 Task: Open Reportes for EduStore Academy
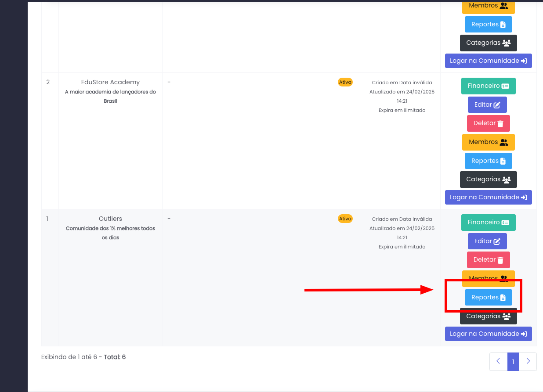click(x=488, y=161)
